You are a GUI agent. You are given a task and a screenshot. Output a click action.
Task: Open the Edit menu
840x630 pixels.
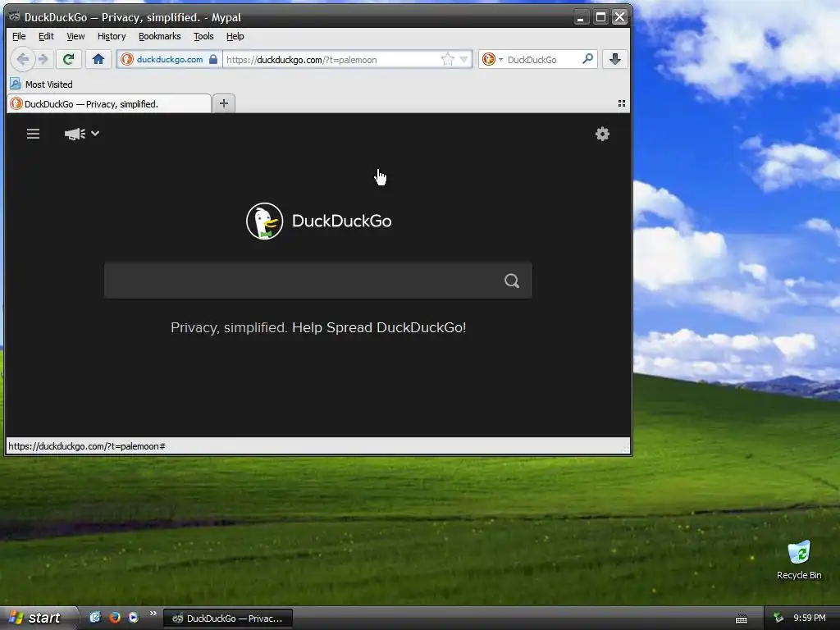tap(46, 36)
